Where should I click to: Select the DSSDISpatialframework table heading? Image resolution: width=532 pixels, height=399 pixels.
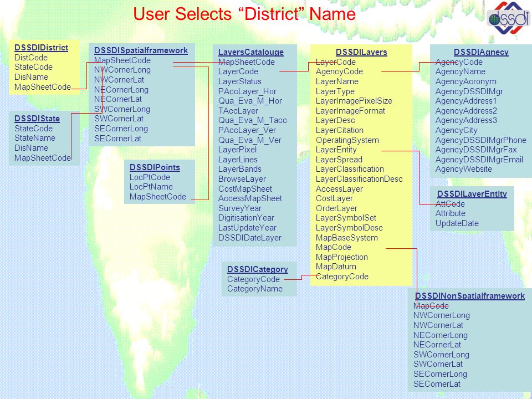(141, 50)
